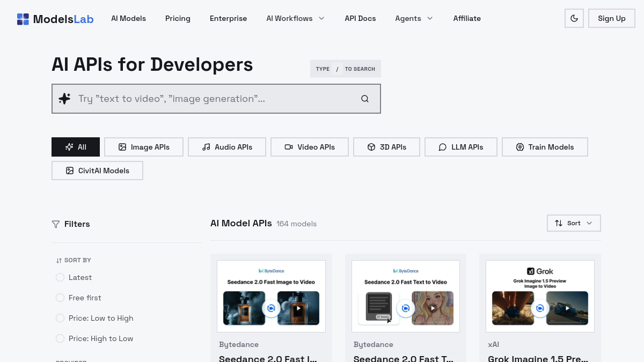Click the xAI provider label

494,344
